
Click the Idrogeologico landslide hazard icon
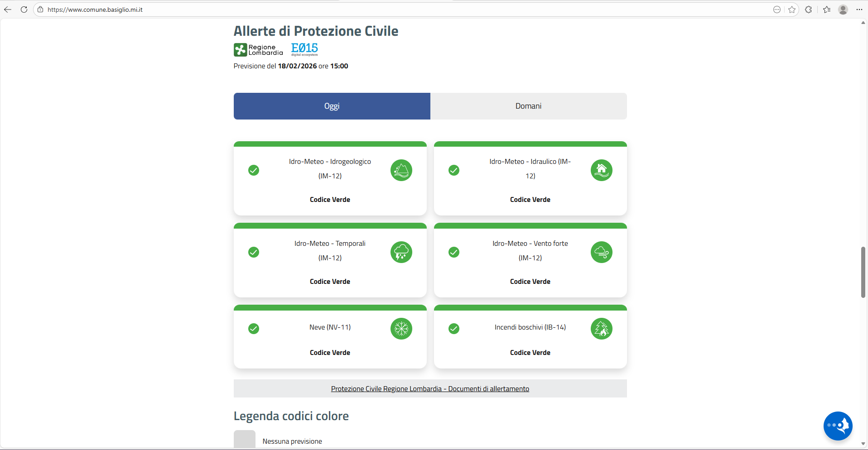point(401,170)
